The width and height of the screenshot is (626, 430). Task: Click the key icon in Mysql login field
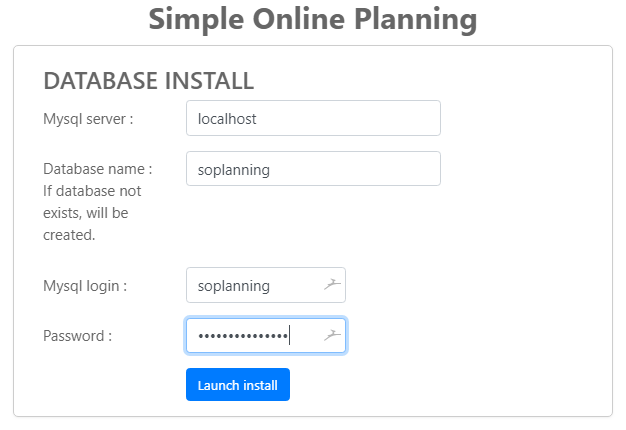pyautogui.click(x=333, y=285)
